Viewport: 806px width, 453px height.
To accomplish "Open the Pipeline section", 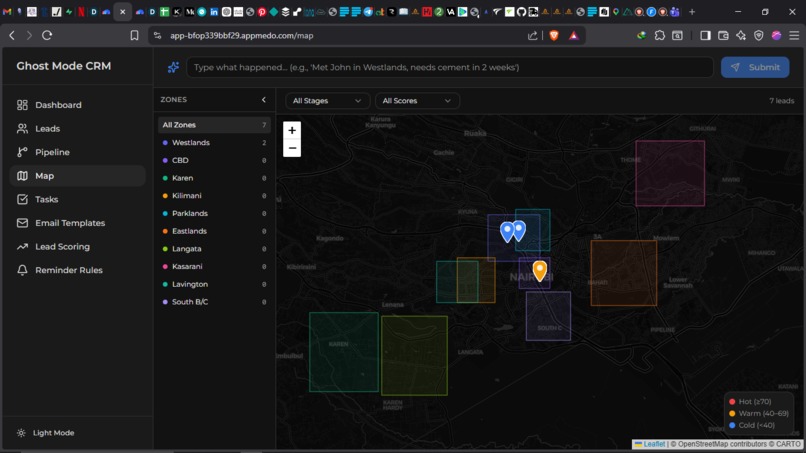I will tap(77, 152).
